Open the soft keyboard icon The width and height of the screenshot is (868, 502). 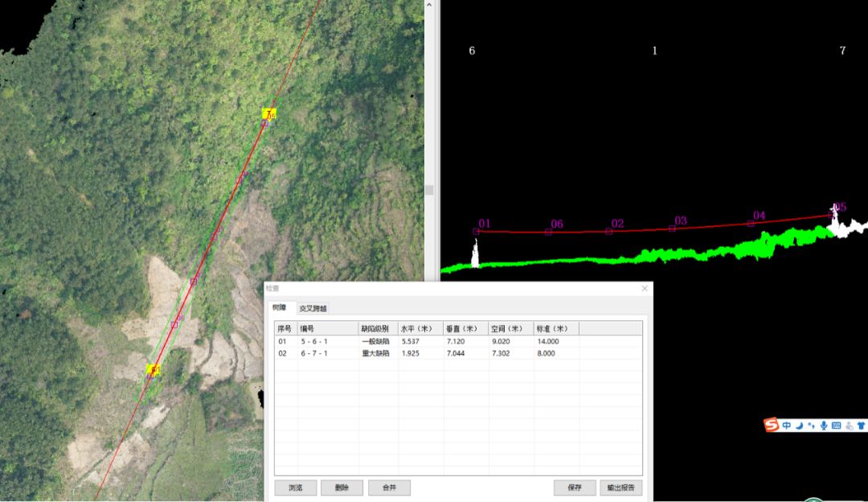pyautogui.click(x=836, y=425)
